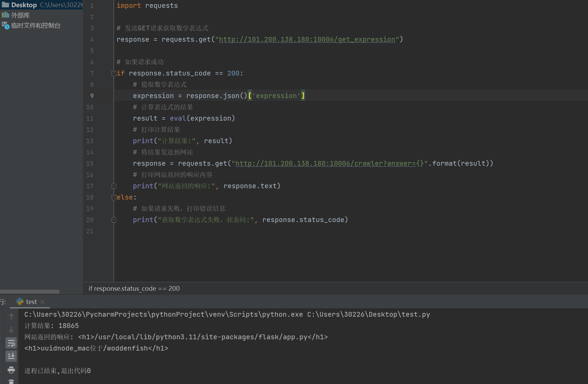Click line number 9 in the gutter

pos(92,96)
